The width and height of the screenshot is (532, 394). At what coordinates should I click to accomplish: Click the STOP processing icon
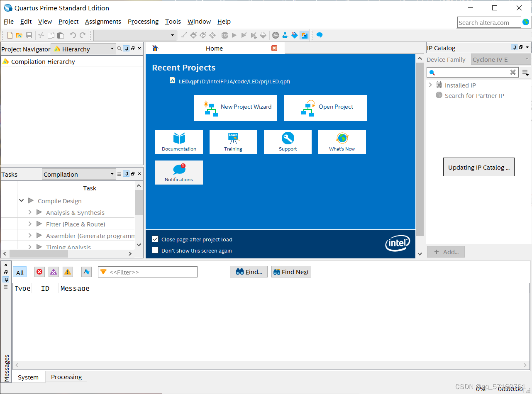(x=225, y=35)
